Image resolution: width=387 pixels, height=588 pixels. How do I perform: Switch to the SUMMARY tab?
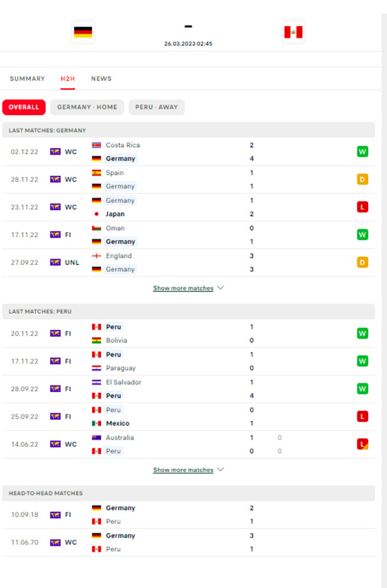pyautogui.click(x=27, y=78)
